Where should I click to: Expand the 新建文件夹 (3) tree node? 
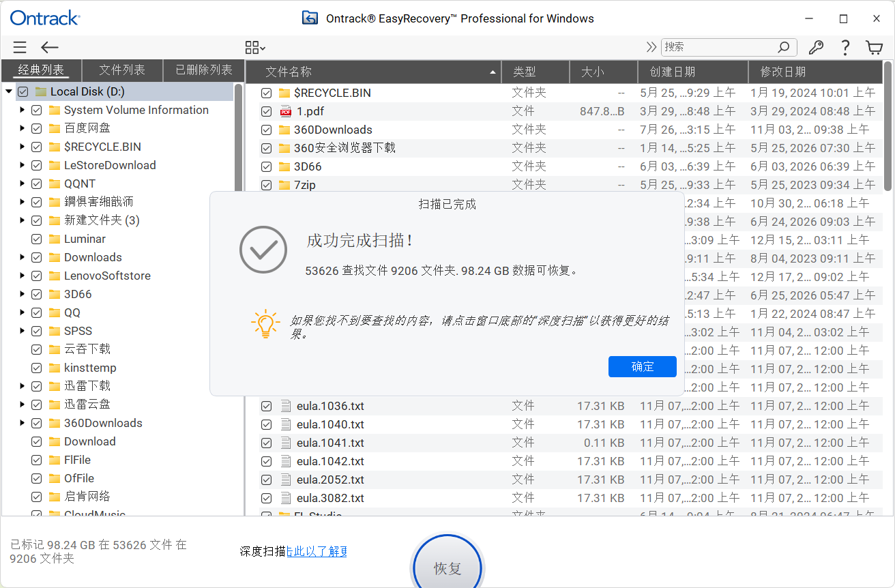[x=23, y=220]
